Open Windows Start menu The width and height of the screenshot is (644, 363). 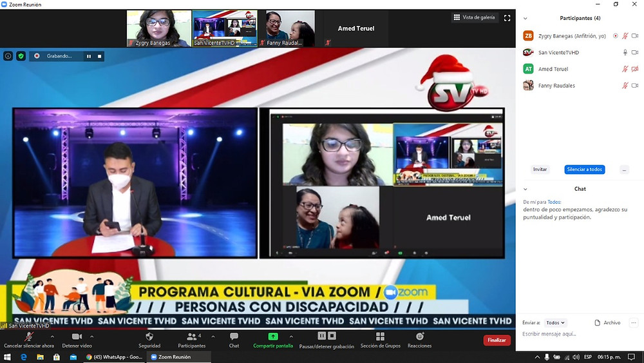coord(7,357)
